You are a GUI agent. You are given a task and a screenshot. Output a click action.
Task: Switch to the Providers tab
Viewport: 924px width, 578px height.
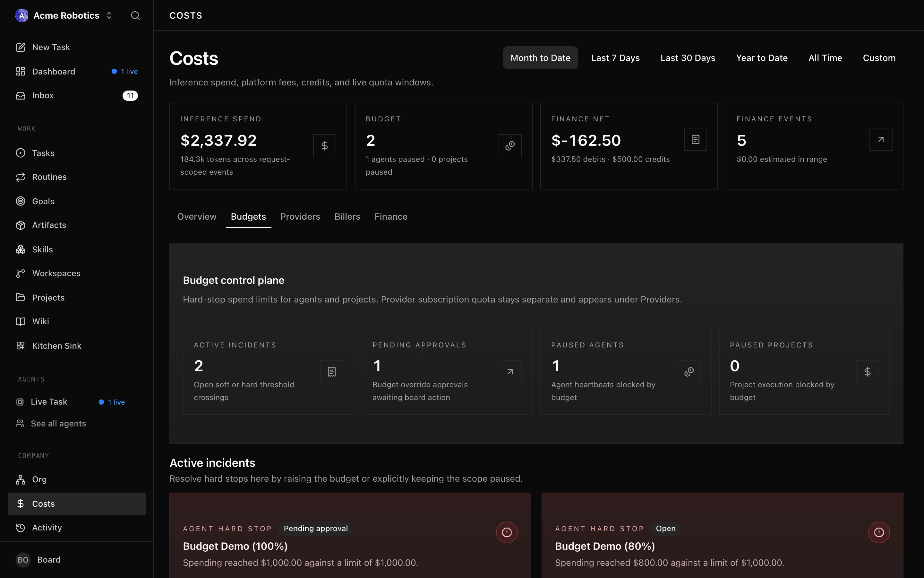300,216
